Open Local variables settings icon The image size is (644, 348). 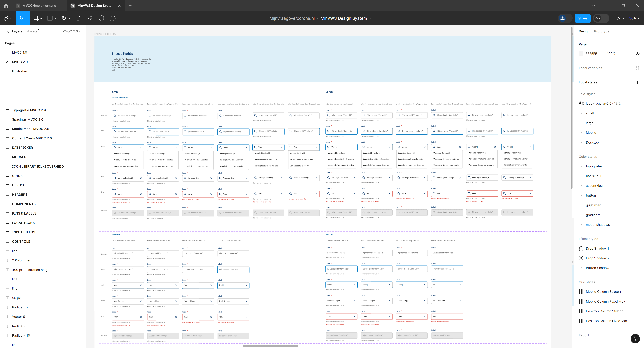[637, 68]
